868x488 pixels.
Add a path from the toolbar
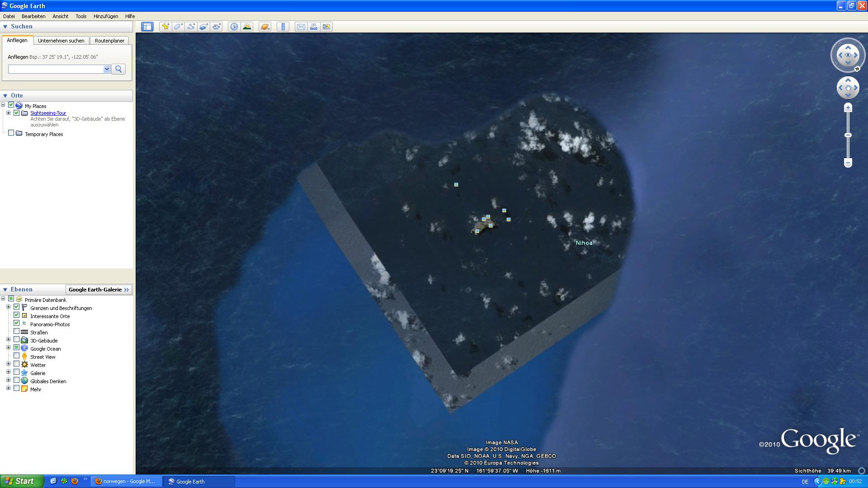(191, 27)
